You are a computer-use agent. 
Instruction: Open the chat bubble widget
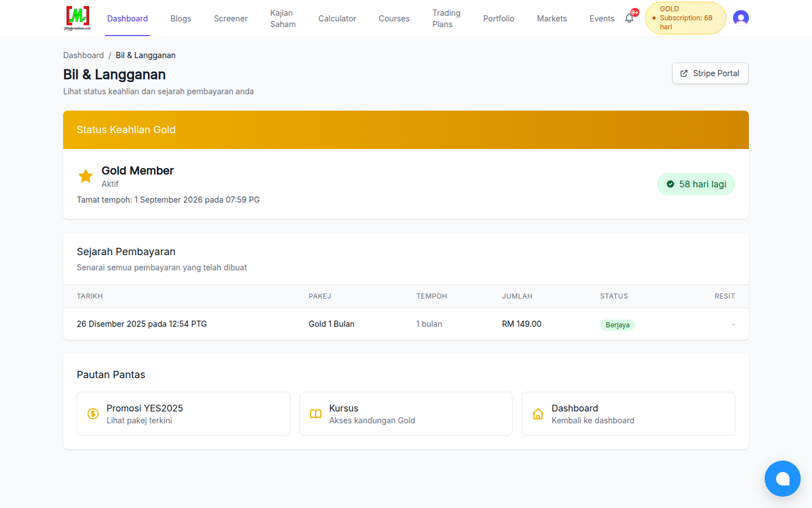click(783, 479)
